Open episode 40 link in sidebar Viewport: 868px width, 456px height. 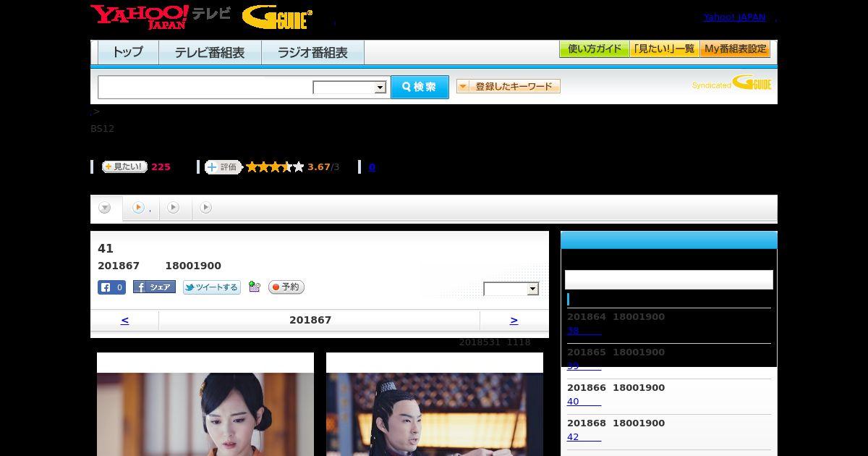point(584,402)
